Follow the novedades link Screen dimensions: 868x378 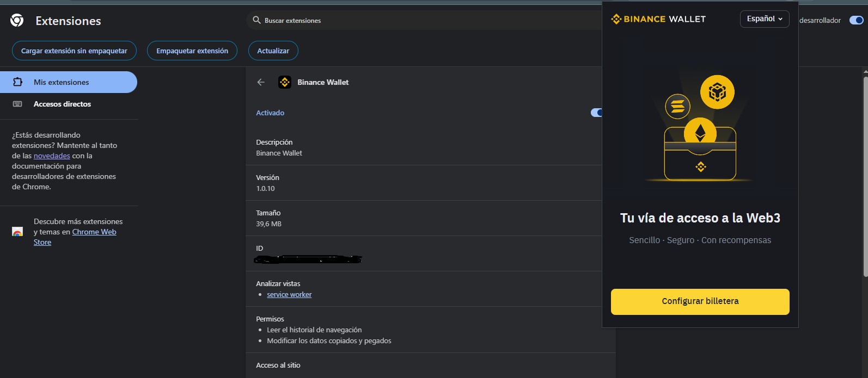coord(52,156)
